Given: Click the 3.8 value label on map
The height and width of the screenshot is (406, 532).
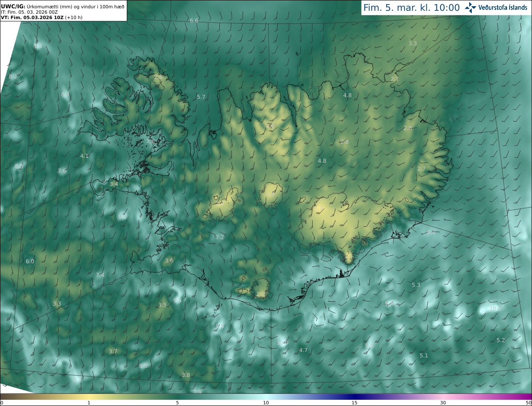Looking at the screenshot, I should [186, 375].
